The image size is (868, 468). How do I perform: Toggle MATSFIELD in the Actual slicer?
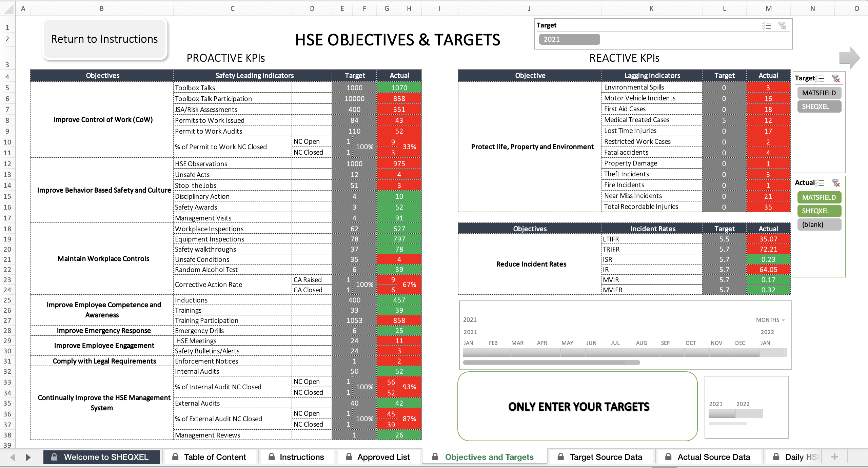point(819,197)
